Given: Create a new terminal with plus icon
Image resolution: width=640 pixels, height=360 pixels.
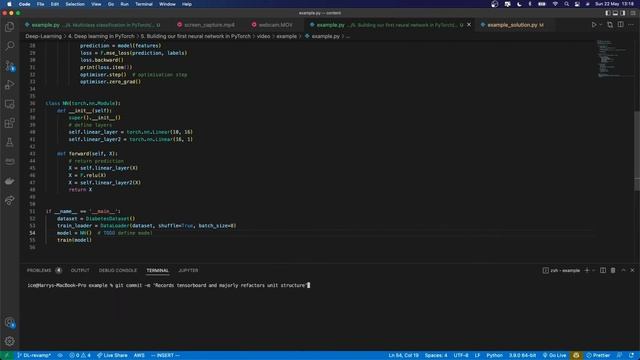Looking at the screenshot, I should coord(587,270).
